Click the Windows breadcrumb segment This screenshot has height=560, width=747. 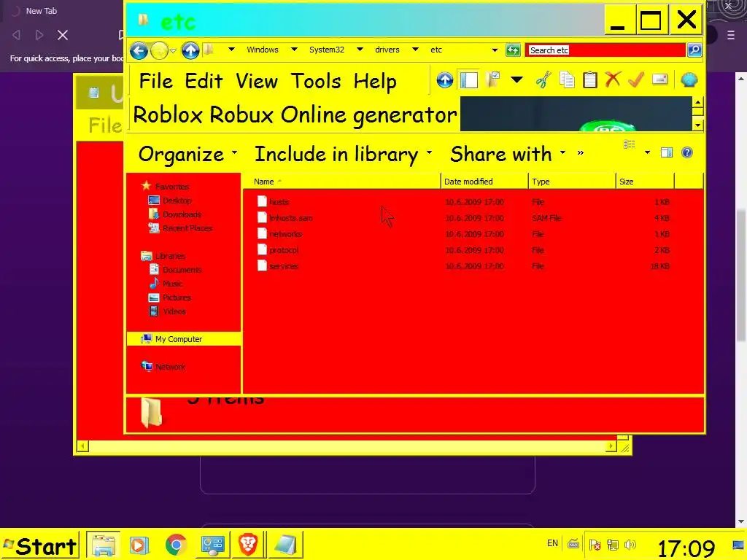263,50
